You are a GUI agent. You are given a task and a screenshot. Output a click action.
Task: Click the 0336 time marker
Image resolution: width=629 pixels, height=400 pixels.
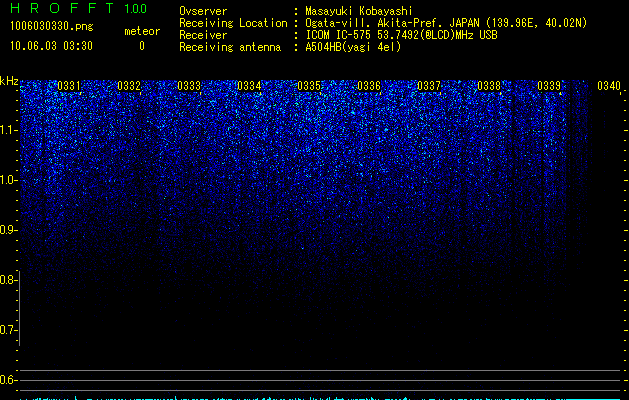[369, 86]
